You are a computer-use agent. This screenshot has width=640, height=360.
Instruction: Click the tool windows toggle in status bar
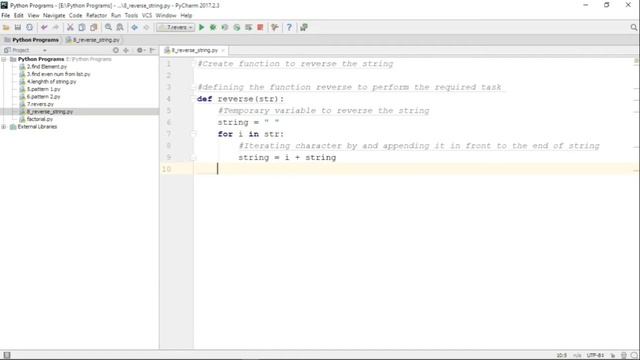click(x=7, y=355)
